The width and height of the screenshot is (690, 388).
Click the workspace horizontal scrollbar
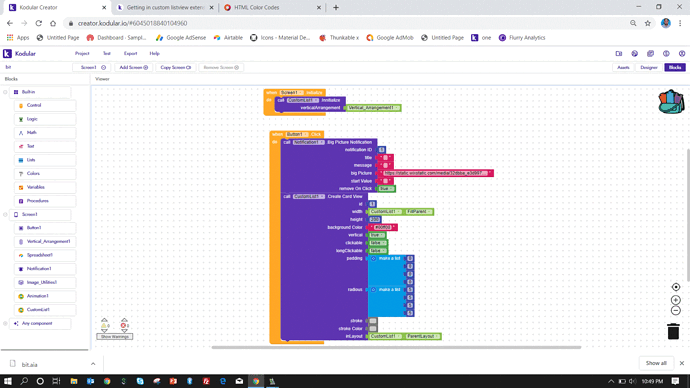(x=396, y=348)
